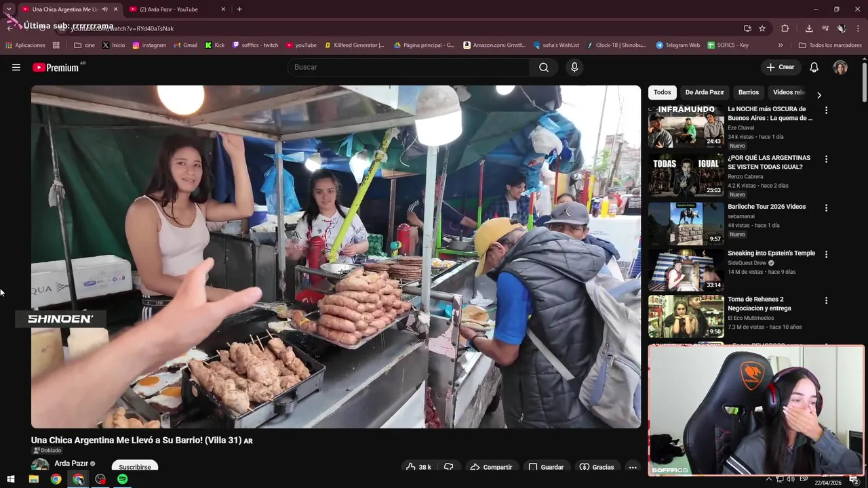
Task: Open the instagram bookmark
Action: (x=149, y=45)
